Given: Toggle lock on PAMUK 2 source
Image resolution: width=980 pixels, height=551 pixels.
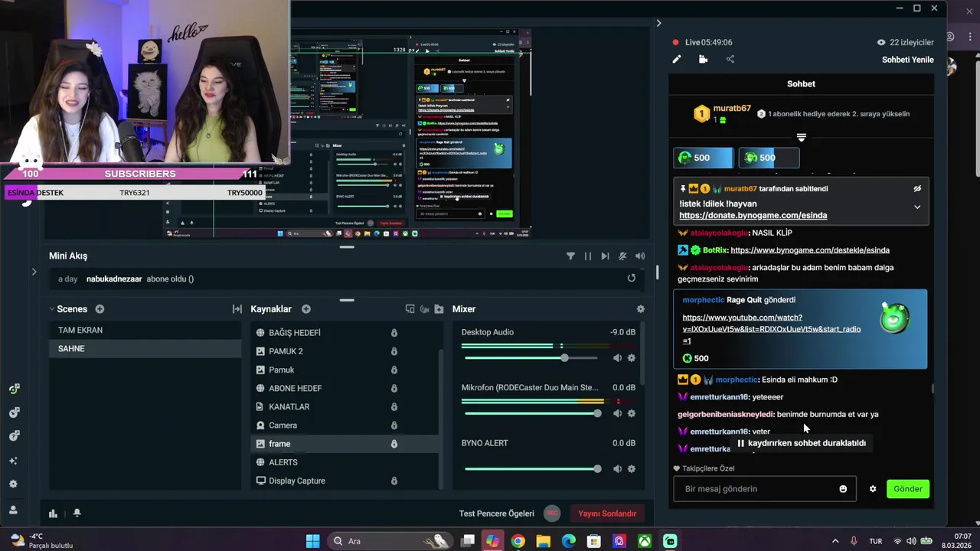Looking at the screenshot, I should (394, 351).
